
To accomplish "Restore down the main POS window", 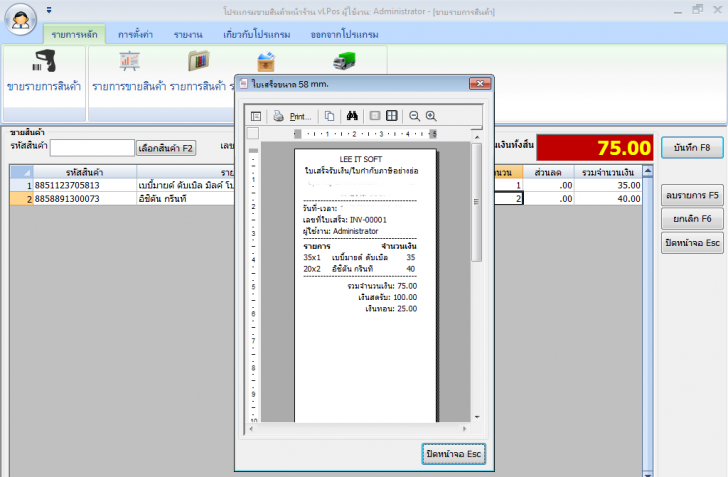I will click(697, 9).
